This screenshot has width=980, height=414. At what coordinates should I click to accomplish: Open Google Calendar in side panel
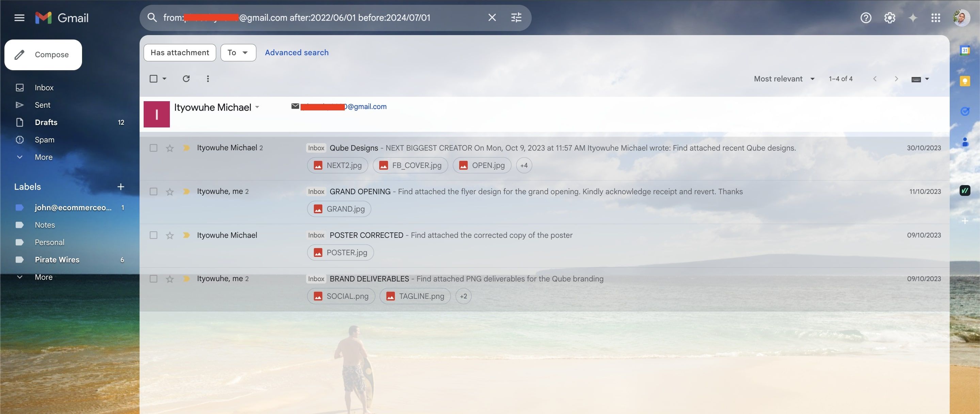(x=964, y=51)
